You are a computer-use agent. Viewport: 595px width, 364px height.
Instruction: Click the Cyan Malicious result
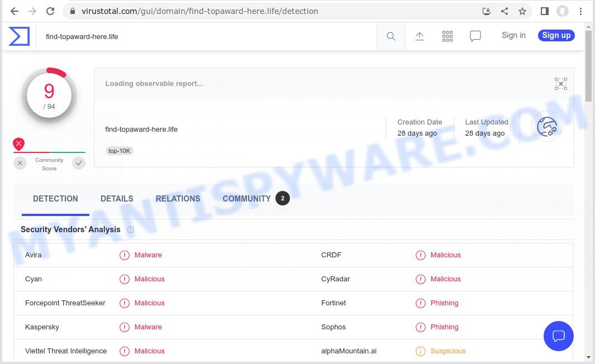[x=150, y=279]
